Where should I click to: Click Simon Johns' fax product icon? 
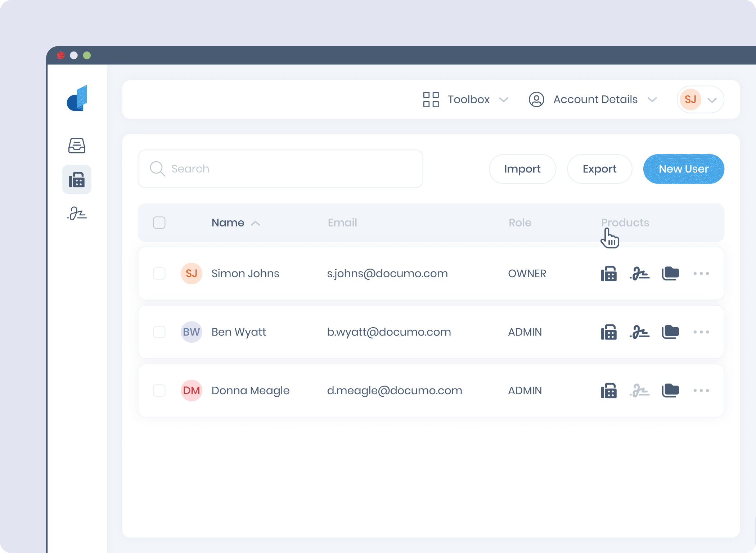point(609,274)
